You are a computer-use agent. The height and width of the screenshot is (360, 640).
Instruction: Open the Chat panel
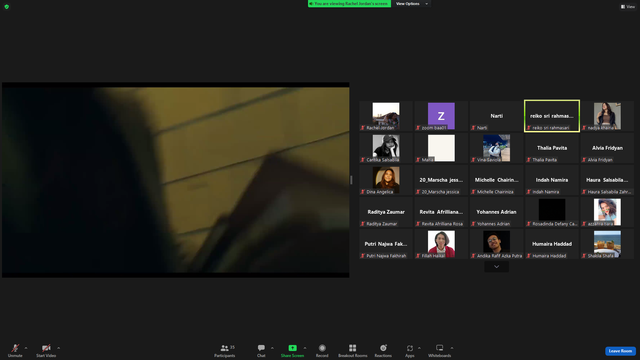261,350
